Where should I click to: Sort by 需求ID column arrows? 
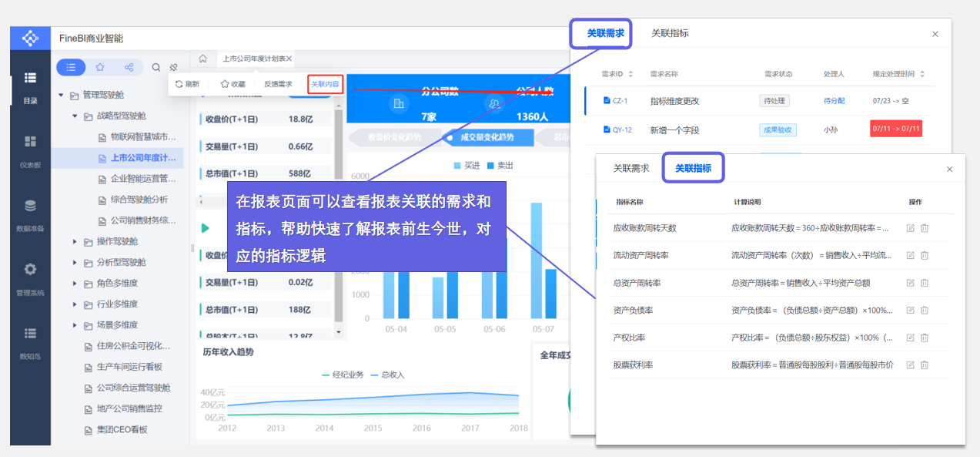pos(631,74)
